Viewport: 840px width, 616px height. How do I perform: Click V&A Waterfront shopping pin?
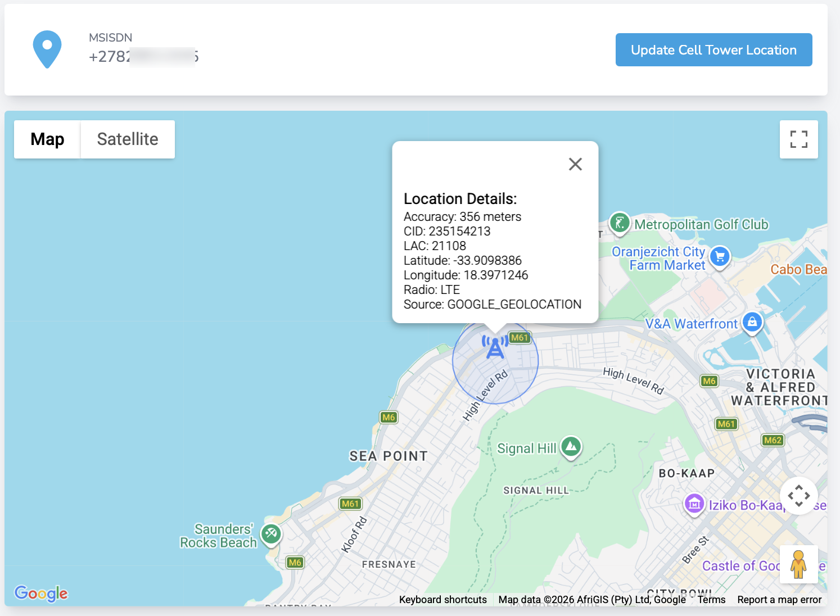[x=752, y=323]
